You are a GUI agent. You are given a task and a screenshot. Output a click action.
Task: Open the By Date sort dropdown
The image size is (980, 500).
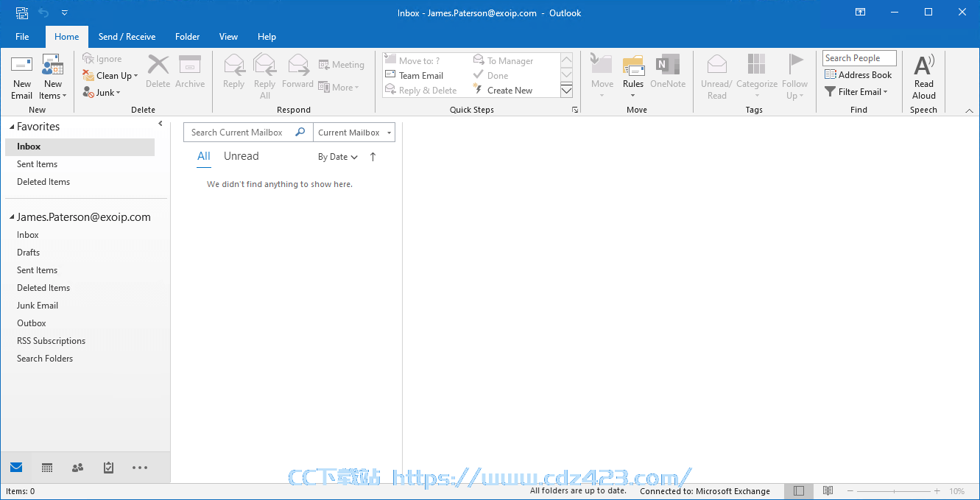pos(338,157)
